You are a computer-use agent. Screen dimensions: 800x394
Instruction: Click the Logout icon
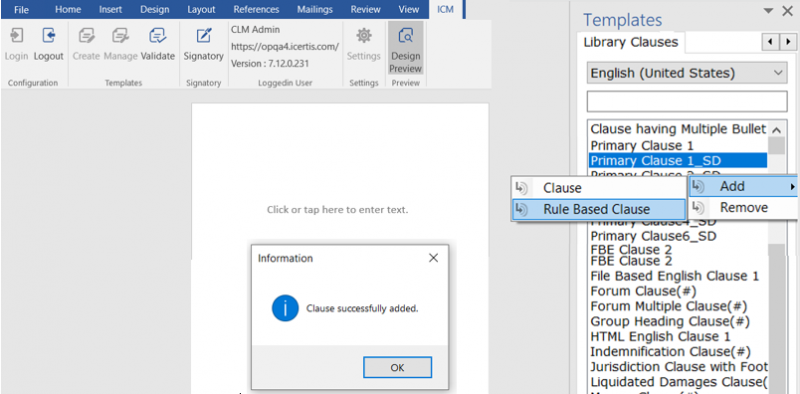tap(48, 36)
